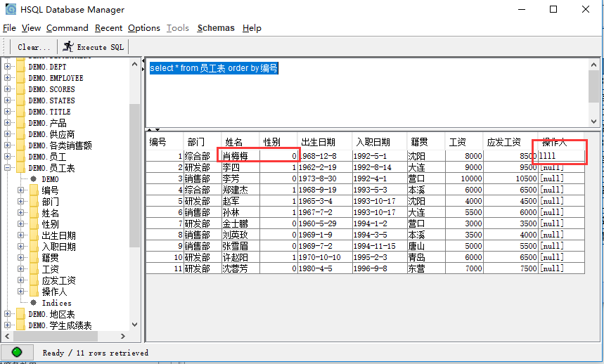Click the Indices bullet node icon

[x=34, y=303]
